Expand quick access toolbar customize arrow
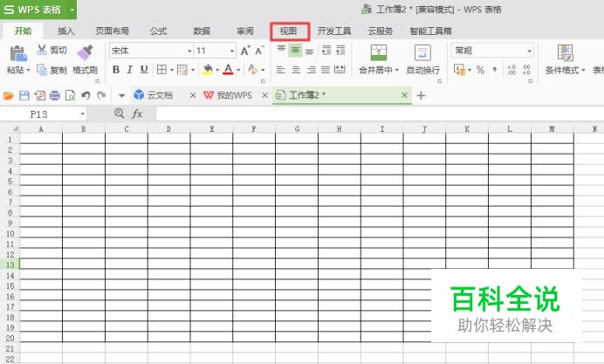This screenshot has width=604, height=364. (x=121, y=95)
